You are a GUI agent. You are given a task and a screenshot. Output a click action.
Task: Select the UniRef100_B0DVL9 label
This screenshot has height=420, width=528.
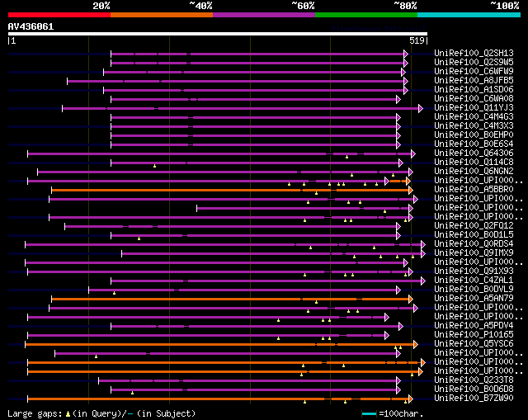coord(474,290)
